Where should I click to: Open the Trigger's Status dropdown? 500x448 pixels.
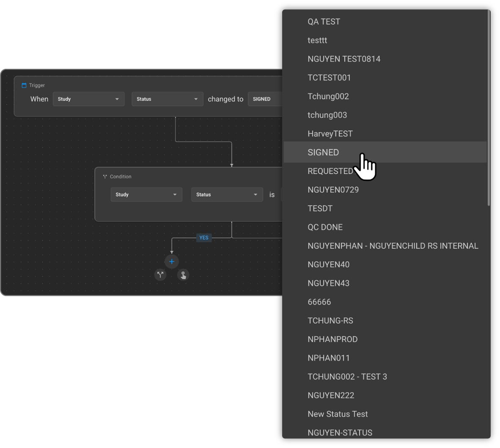[167, 99]
